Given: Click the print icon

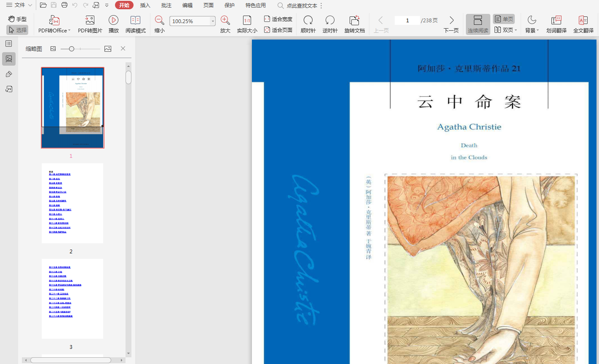Looking at the screenshot, I should 64,5.
